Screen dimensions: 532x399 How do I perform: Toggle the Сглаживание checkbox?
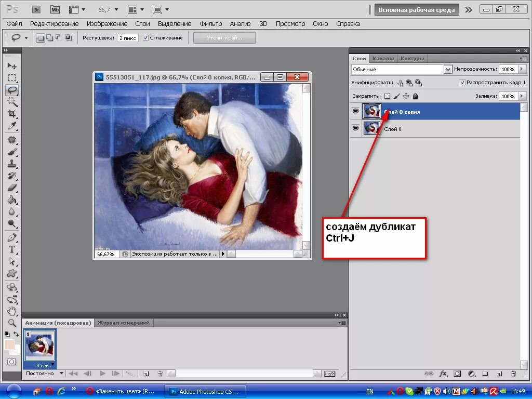pos(145,37)
